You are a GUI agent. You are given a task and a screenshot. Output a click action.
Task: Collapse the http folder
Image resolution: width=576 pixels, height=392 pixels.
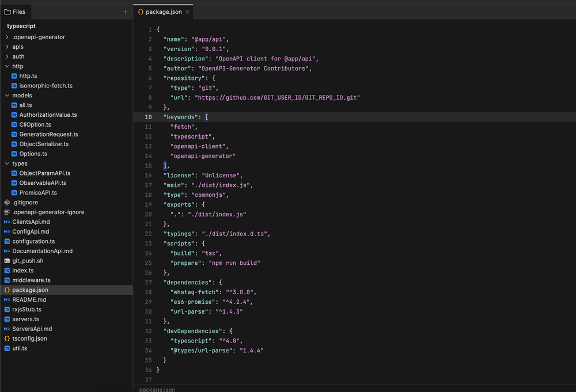click(x=6, y=66)
